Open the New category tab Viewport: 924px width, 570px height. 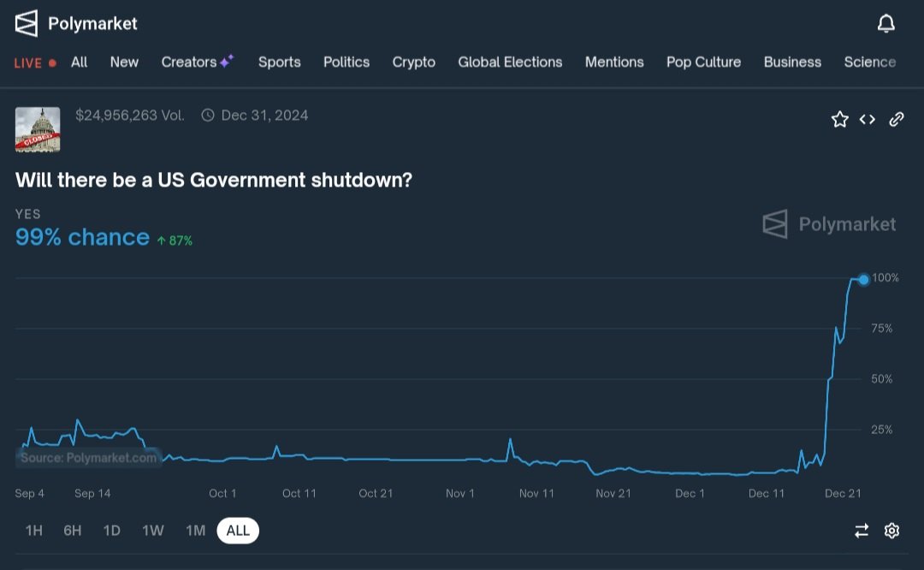click(124, 62)
